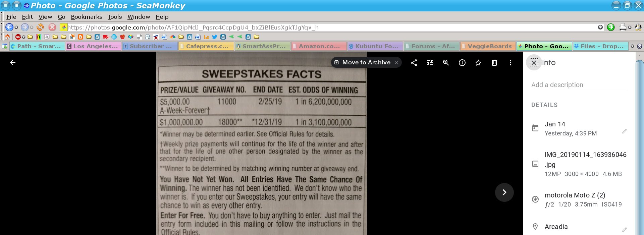The width and height of the screenshot is (644, 235).
Task: Expand the URL bar history dropdown
Action: pos(600,27)
